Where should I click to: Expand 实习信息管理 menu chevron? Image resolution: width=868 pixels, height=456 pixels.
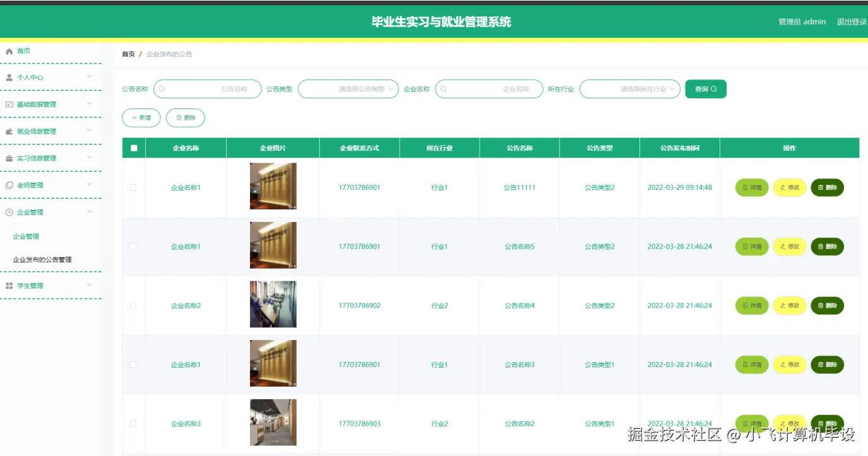[x=89, y=157]
